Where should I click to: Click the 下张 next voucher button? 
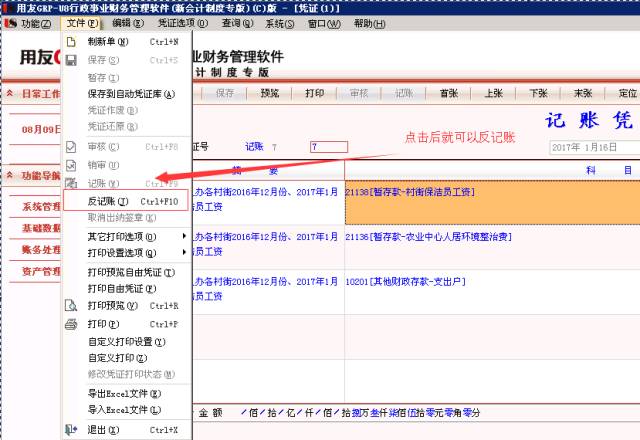tap(537, 93)
